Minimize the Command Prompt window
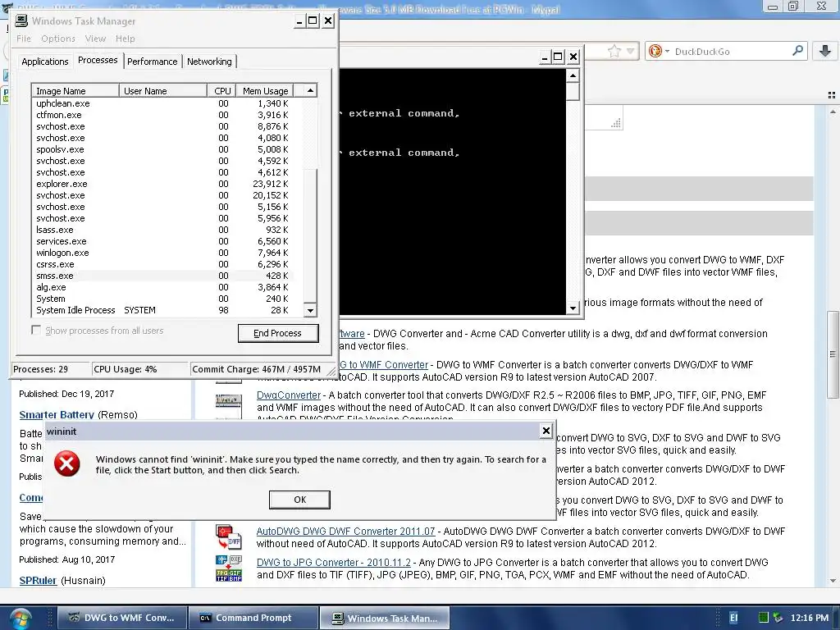The height and width of the screenshot is (630, 840). tap(545, 57)
